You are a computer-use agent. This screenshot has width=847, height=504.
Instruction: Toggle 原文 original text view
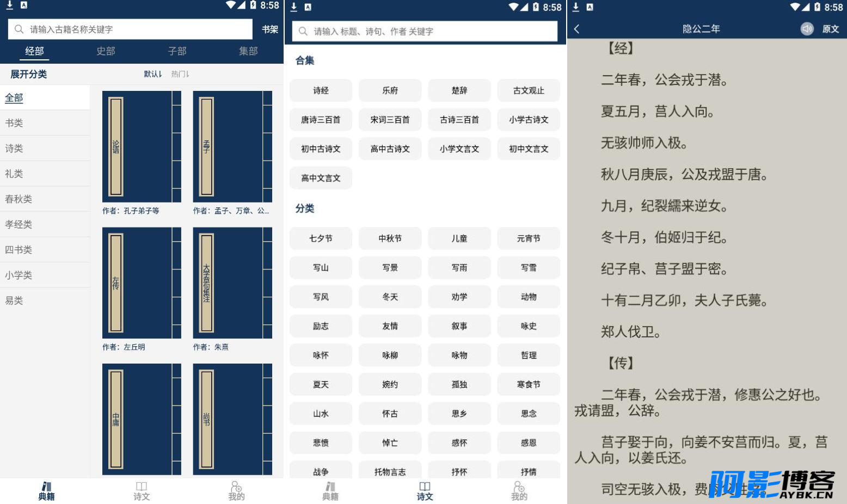pos(830,29)
